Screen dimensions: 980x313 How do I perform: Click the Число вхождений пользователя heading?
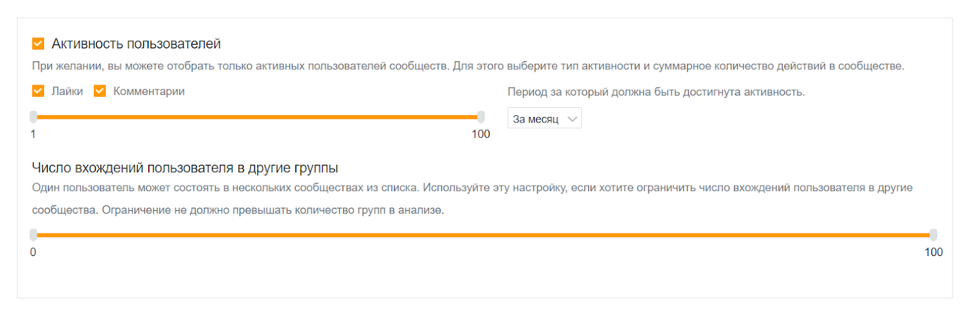coord(185,168)
